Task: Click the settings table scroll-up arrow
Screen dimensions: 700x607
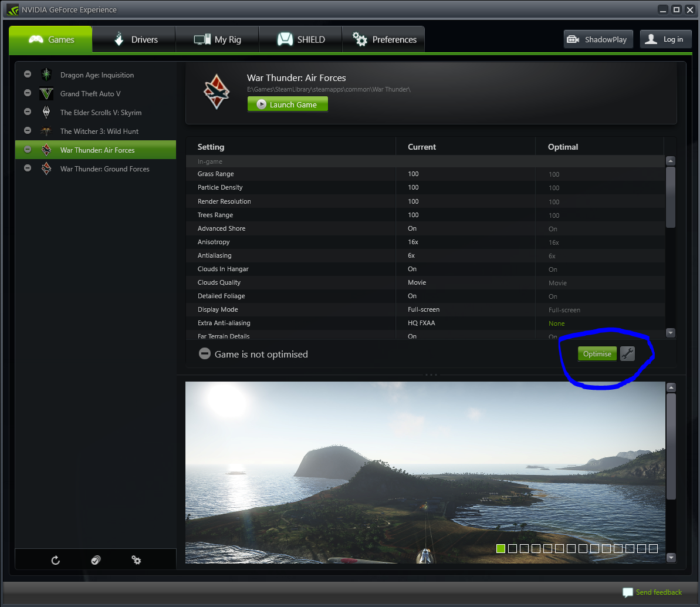Action: pyautogui.click(x=670, y=161)
